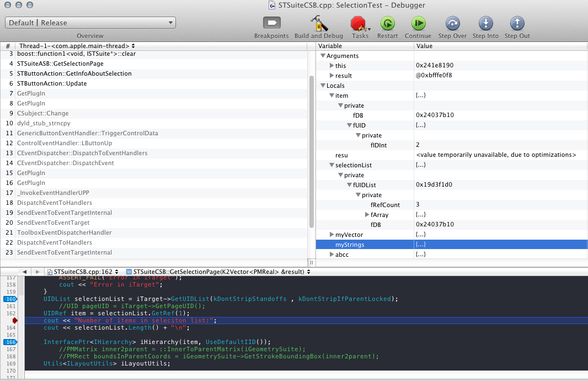This screenshot has height=381, width=588.
Task: Click the split-view handle below the scrollbar
Action: click(x=311, y=262)
